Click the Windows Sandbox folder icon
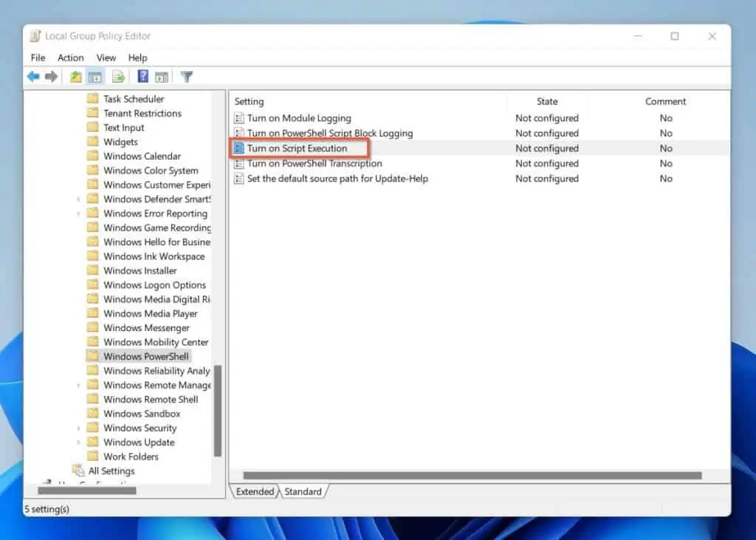 (92, 413)
